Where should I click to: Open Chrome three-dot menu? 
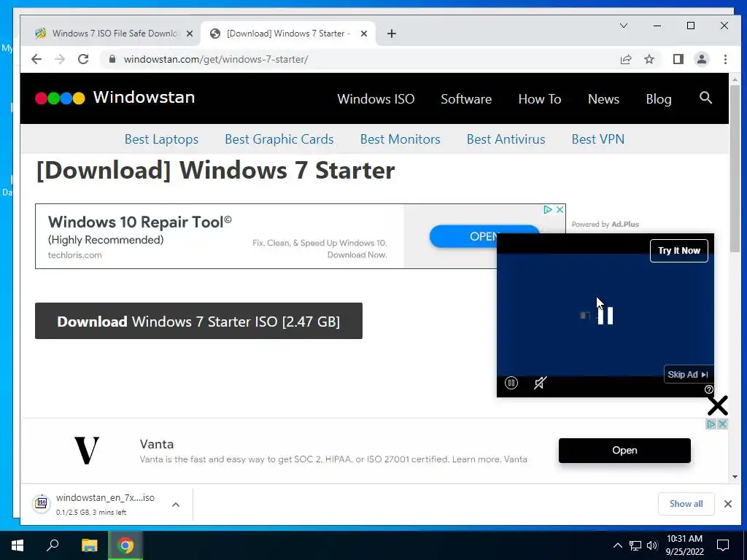pos(725,59)
